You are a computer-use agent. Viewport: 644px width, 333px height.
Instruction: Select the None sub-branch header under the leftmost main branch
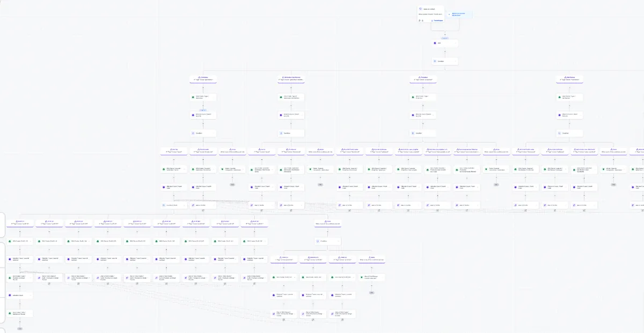[x=232, y=151]
